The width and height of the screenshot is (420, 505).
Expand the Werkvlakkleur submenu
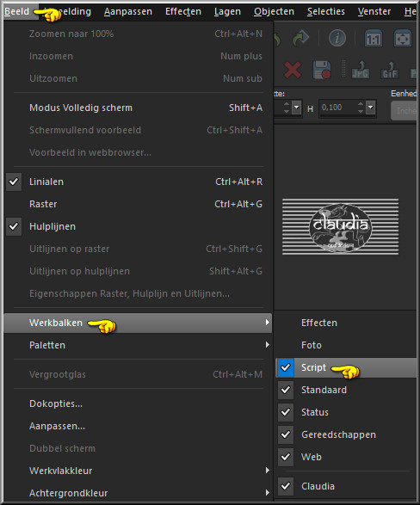pyautogui.click(x=138, y=471)
